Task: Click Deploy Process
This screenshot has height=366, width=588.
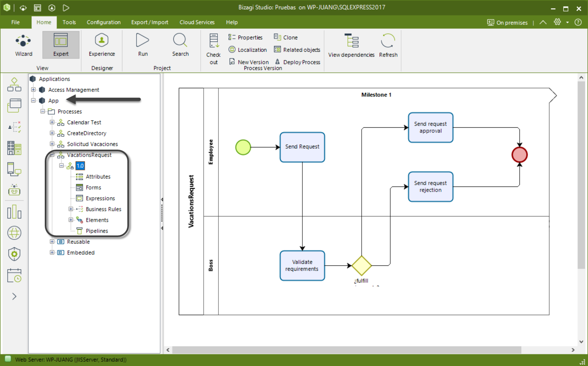Action: point(297,62)
